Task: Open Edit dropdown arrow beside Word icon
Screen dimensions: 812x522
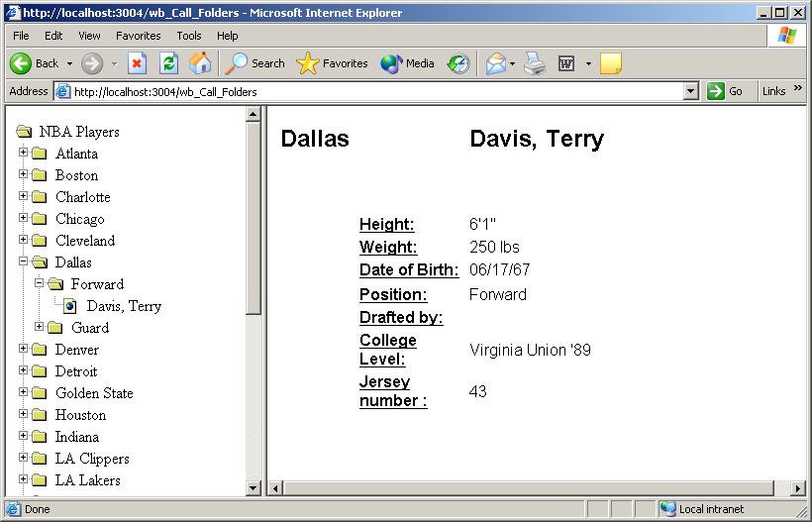Action: 588,63
